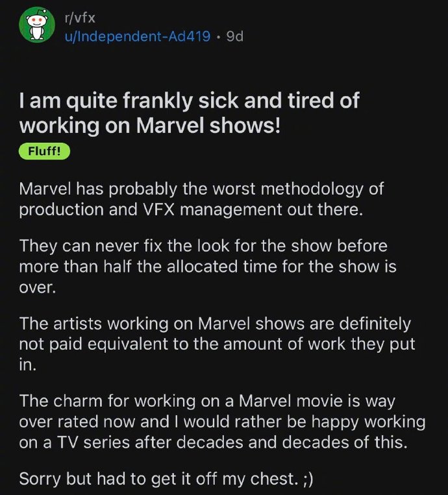Click the r/vfx subreddit avatar icon
Image resolution: width=448 pixels, height=495 pixels.
(36, 27)
